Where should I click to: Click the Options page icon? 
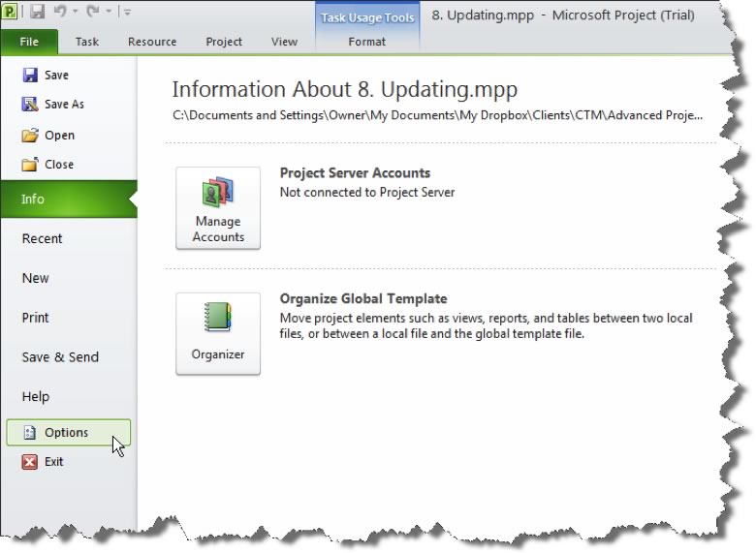(x=29, y=433)
